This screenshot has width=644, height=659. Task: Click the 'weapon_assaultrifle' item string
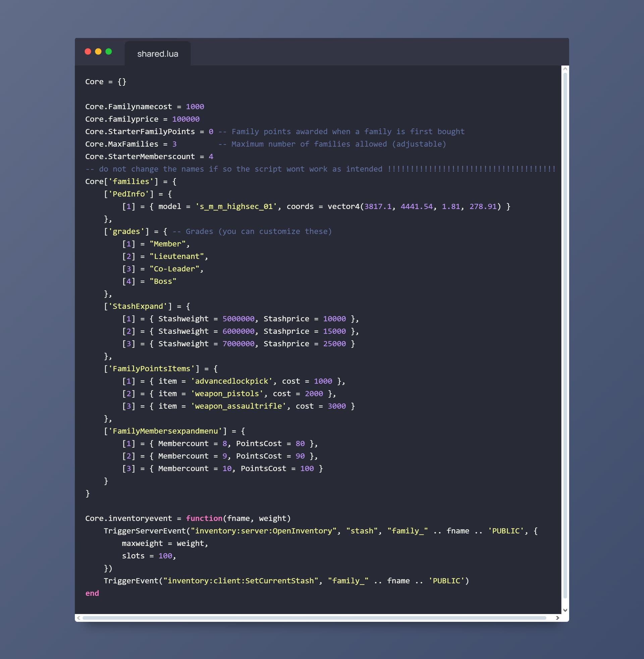pyautogui.click(x=238, y=406)
